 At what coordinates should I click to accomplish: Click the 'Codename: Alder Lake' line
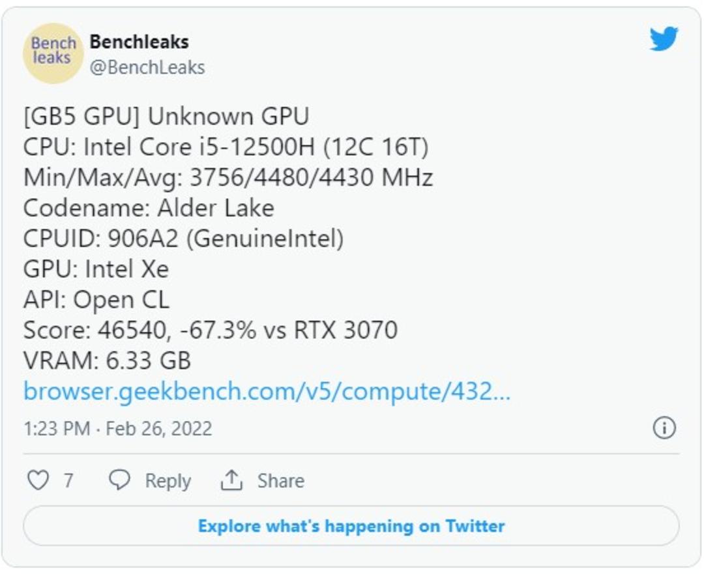coord(149,208)
